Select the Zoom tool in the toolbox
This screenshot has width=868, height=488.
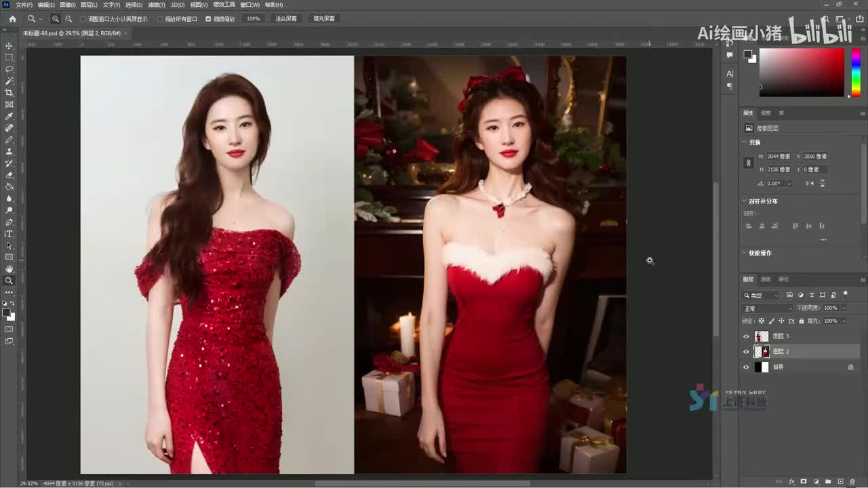[x=9, y=281]
